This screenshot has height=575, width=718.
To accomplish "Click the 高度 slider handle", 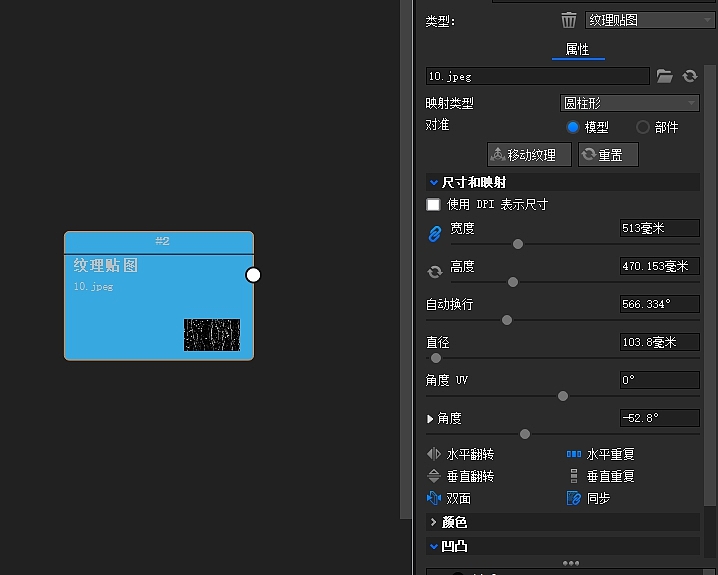I will click(x=513, y=282).
